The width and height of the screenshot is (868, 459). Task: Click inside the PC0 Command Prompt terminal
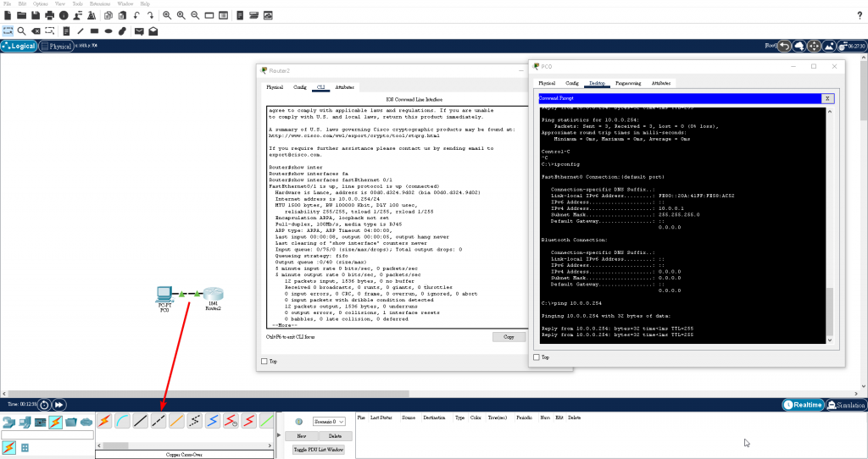[x=682, y=225]
